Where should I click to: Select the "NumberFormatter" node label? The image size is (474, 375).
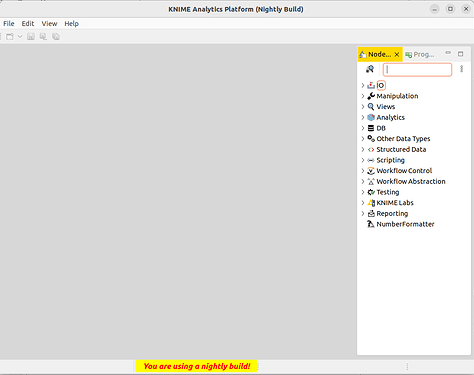coord(405,224)
